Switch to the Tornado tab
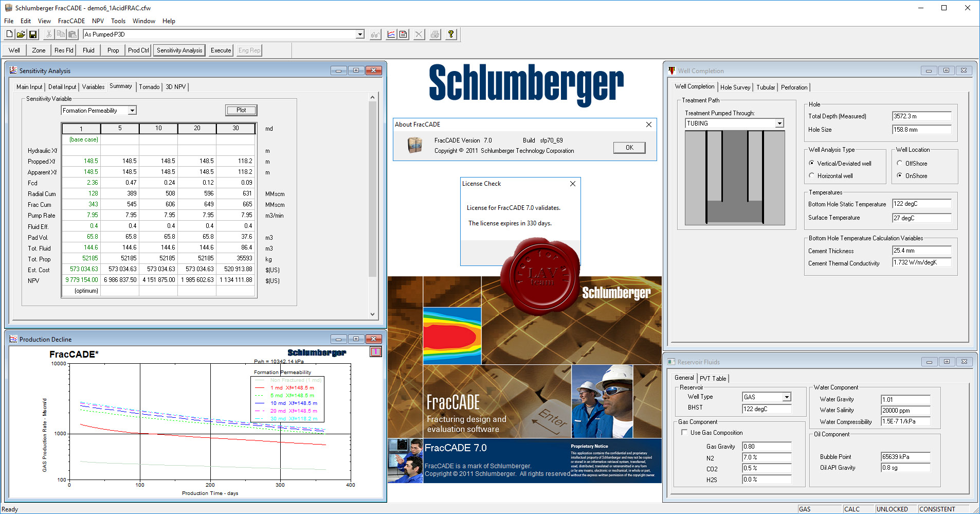The width and height of the screenshot is (980, 514). pyautogui.click(x=149, y=87)
